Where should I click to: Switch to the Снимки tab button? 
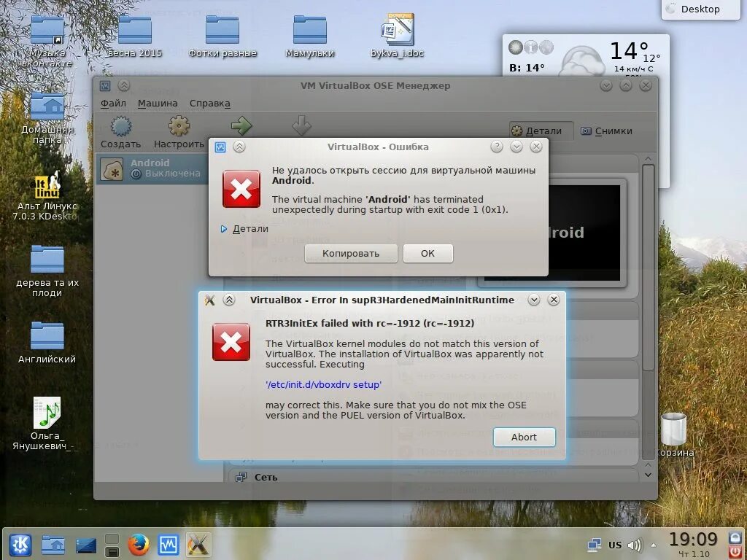[606, 131]
